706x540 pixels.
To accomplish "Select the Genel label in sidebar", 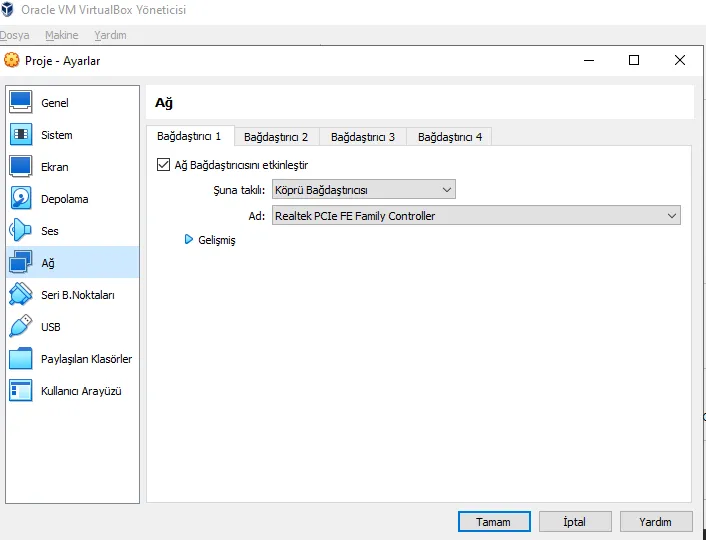I will click(55, 103).
